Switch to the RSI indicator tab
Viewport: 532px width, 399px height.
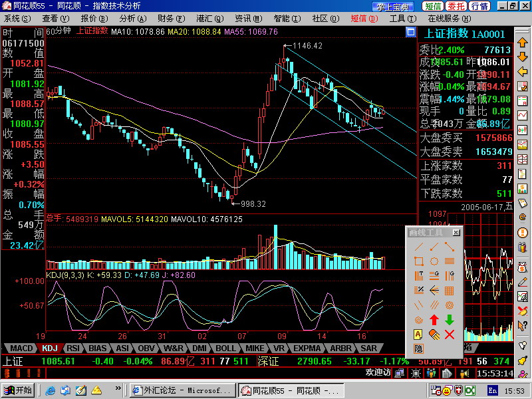coord(73,348)
